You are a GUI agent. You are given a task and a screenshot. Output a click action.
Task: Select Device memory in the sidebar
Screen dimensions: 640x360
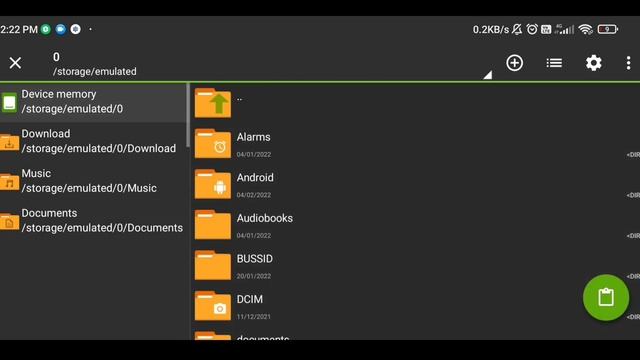[x=93, y=102]
